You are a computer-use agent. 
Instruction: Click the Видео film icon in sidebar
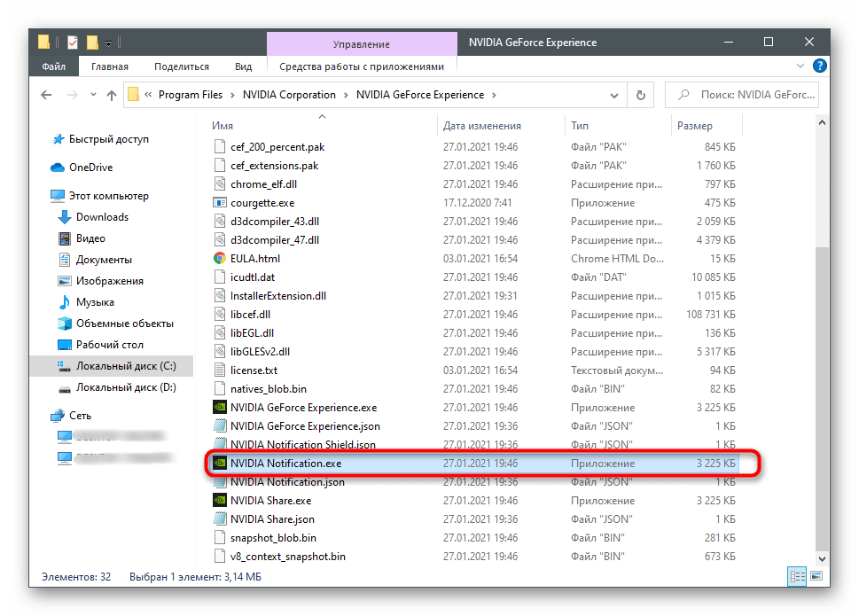coord(65,238)
